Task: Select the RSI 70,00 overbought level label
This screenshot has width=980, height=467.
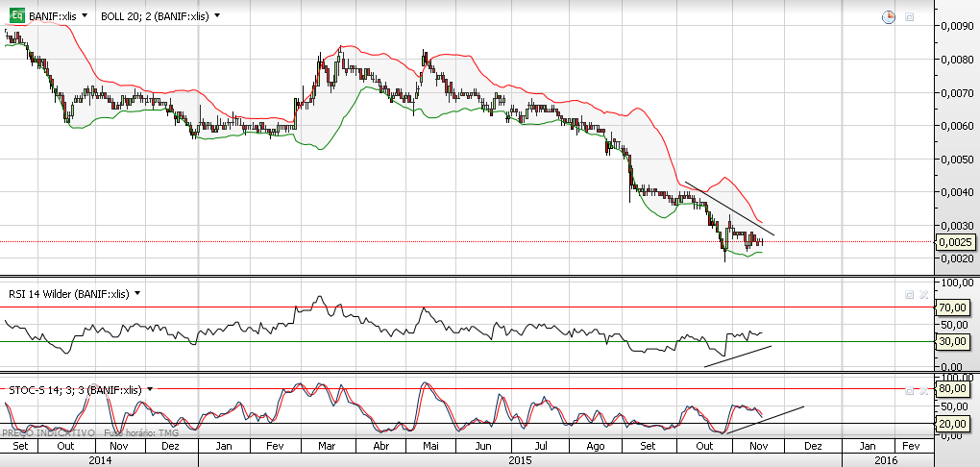Action: [x=954, y=307]
